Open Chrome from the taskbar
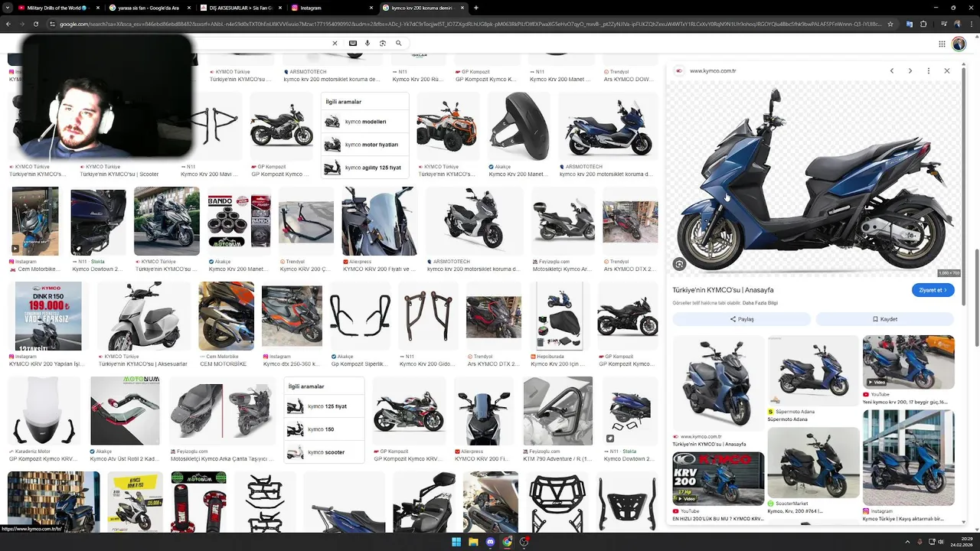Image resolution: width=980 pixels, height=551 pixels. tap(507, 542)
